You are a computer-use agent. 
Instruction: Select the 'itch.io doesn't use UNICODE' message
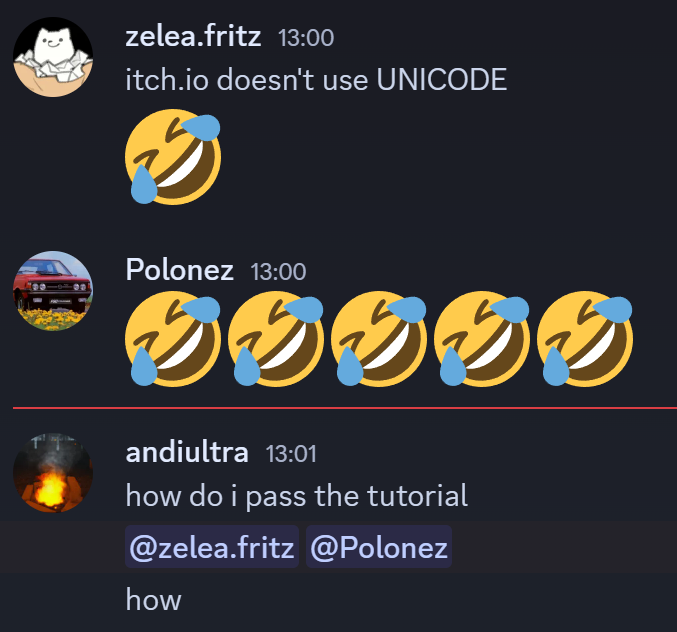click(316, 79)
